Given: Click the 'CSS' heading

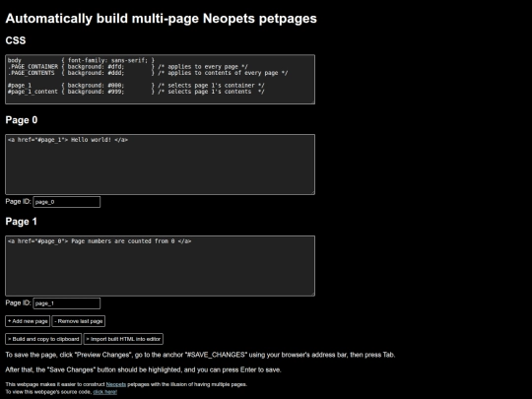Looking at the screenshot, I should point(16,40).
